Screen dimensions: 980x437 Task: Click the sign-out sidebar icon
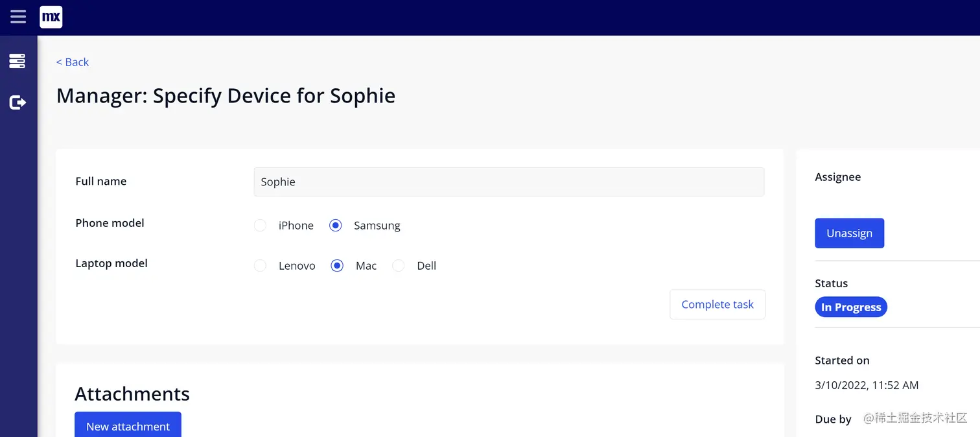pos(17,102)
